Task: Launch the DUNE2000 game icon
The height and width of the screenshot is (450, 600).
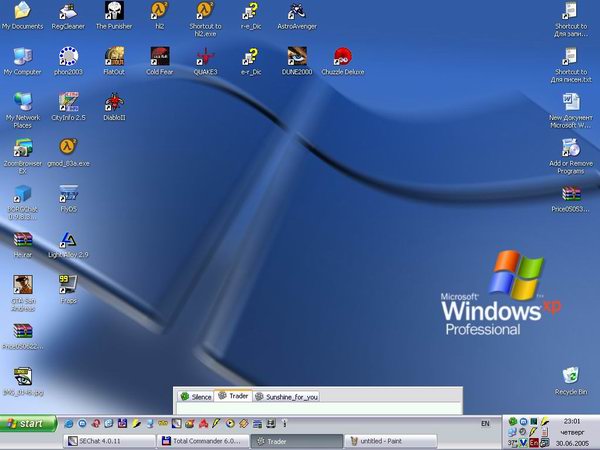Action: (297, 61)
